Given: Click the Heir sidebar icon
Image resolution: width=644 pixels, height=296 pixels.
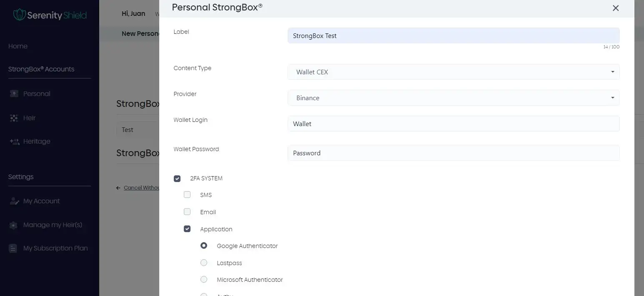Looking at the screenshot, I should 14,118.
